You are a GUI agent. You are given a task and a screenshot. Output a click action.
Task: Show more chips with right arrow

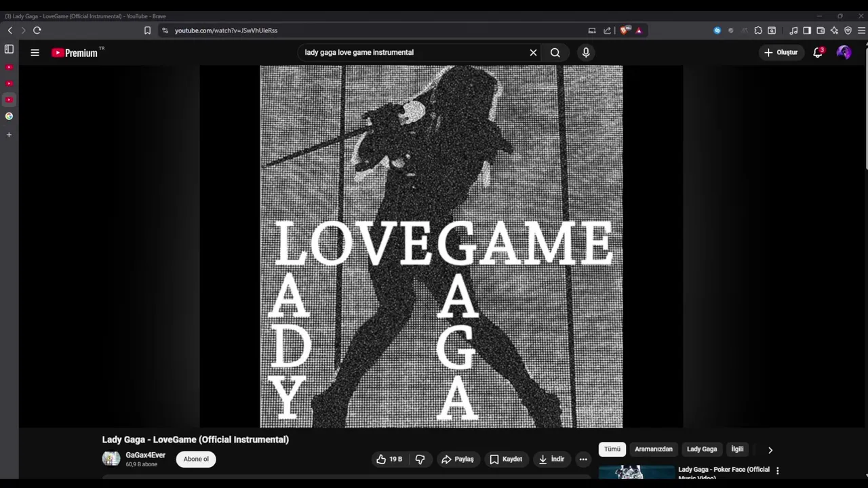tap(770, 450)
